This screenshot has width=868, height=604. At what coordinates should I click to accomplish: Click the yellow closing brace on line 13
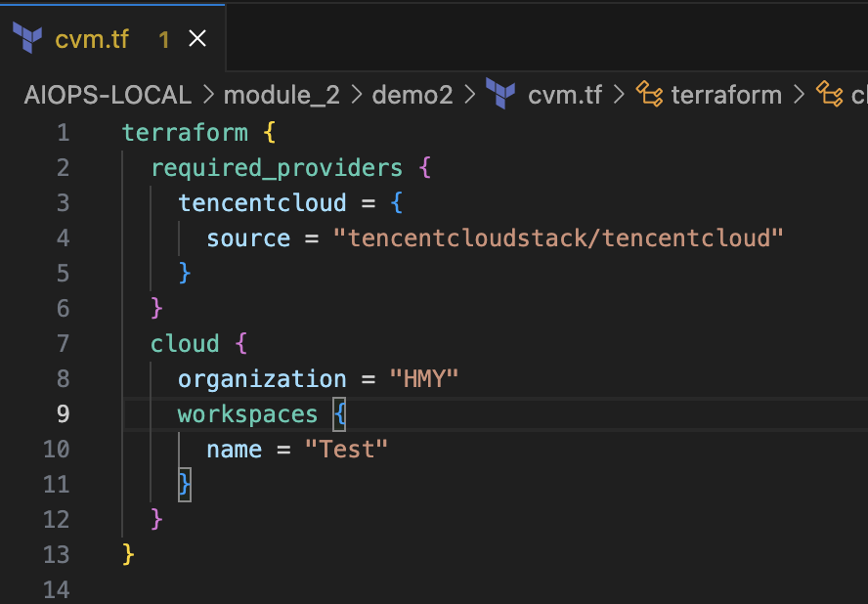coord(128,555)
